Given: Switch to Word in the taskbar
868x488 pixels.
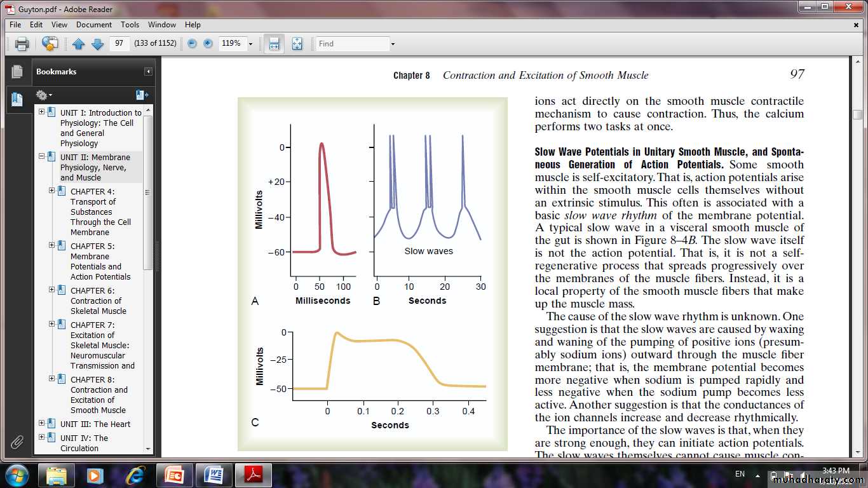Looking at the screenshot, I should 214,475.
